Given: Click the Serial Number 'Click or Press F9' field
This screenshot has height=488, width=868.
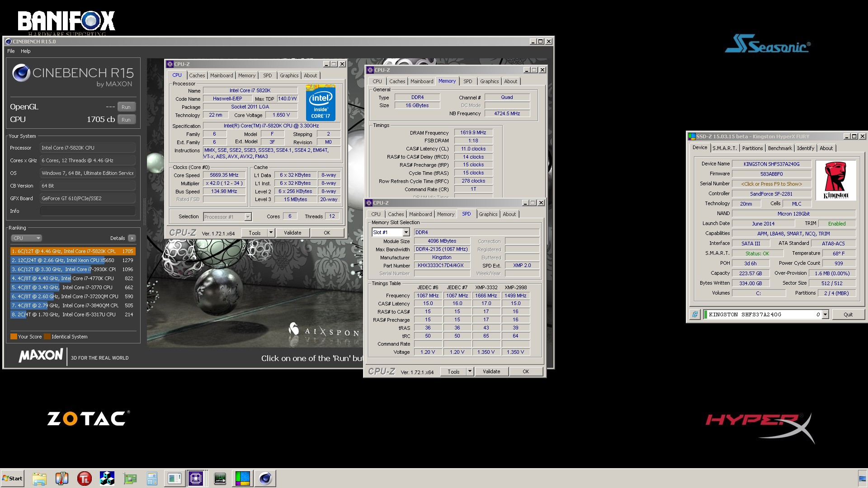Looking at the screenshot, I should pos(771,184).
